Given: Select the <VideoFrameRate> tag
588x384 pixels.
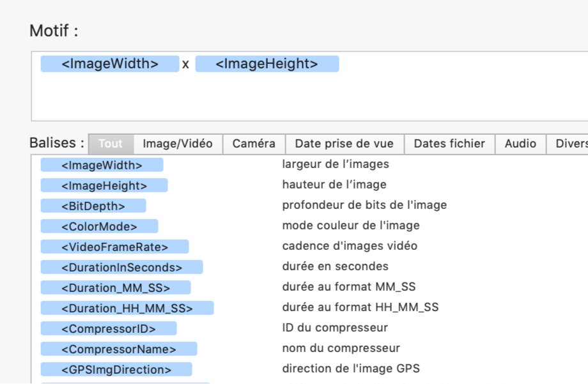Looking at the screenshot, I should 114,247.
